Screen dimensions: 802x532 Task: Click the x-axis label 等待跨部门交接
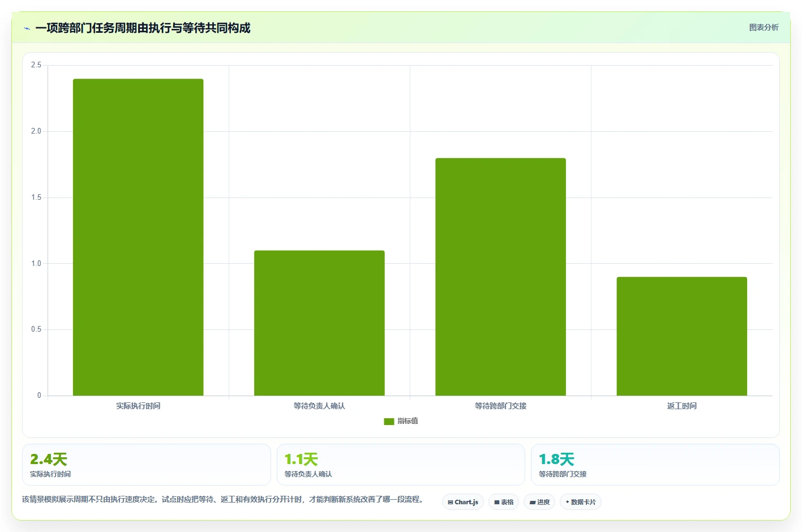[x=500, y=406]
